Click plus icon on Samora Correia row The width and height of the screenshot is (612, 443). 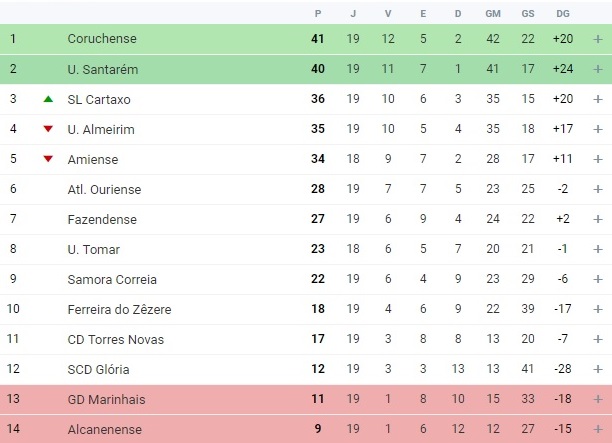tap(598, 279)
